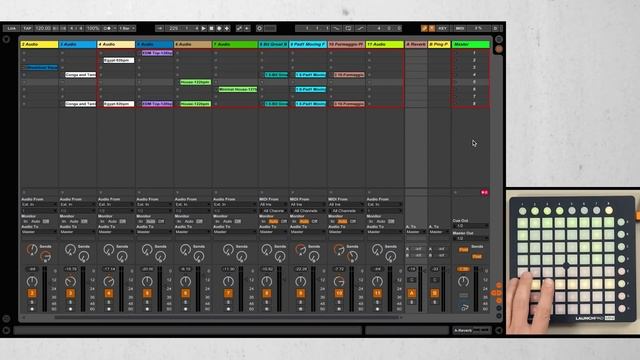Open track 2 Audio To Master dropdown
Viewport: 640px width, 360px height.
pyautogui.click(x=39, y=232)
